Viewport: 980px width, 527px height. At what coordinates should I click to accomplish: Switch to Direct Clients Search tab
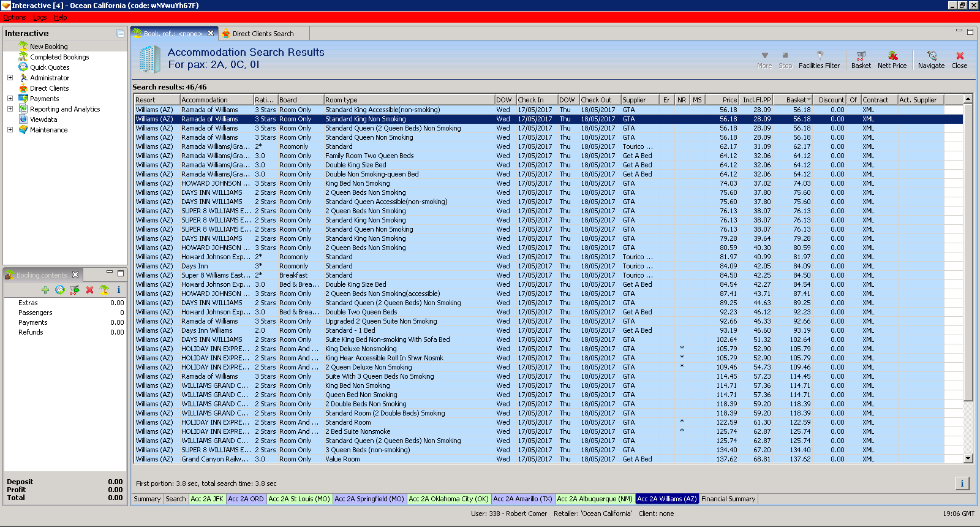coord(263,34)
